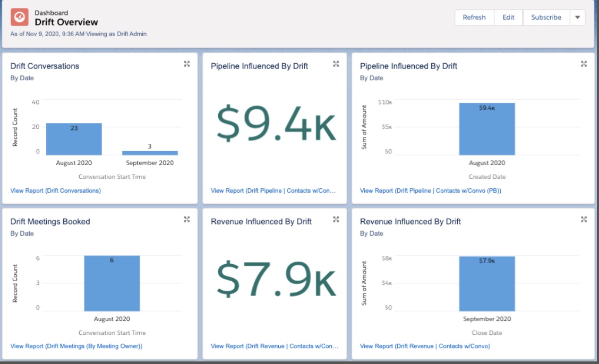Viewport: 599px width, 364px height.
Task: Expand the Revenue Influenced By Date chart card
Action: click(584, 219)
